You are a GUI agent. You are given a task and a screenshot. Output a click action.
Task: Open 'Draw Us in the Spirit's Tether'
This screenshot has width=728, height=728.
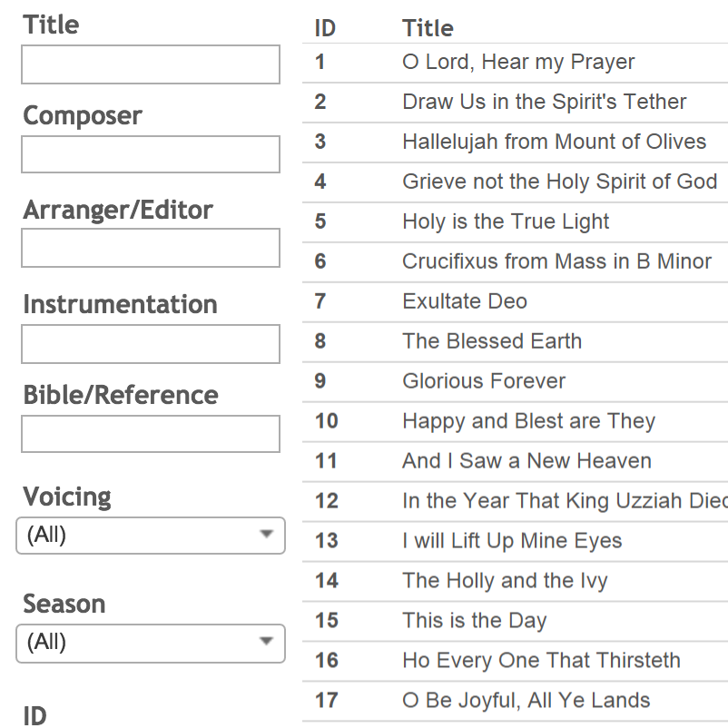(x=544, y=103)
